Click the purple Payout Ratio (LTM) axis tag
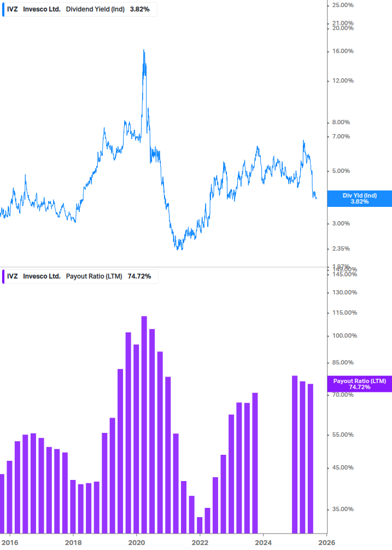Viewport: 392px width, 550px height. click(360, 384)
